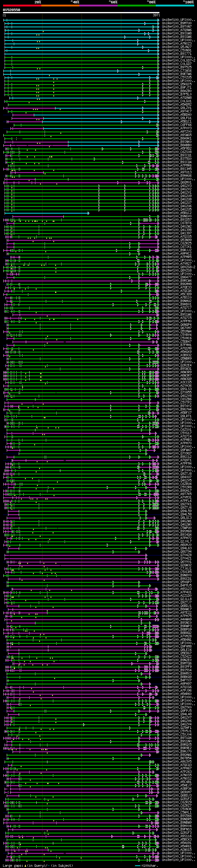Open the UniRef100_A9S116 hit
This screenshot has height=868, width=197.
177,836
